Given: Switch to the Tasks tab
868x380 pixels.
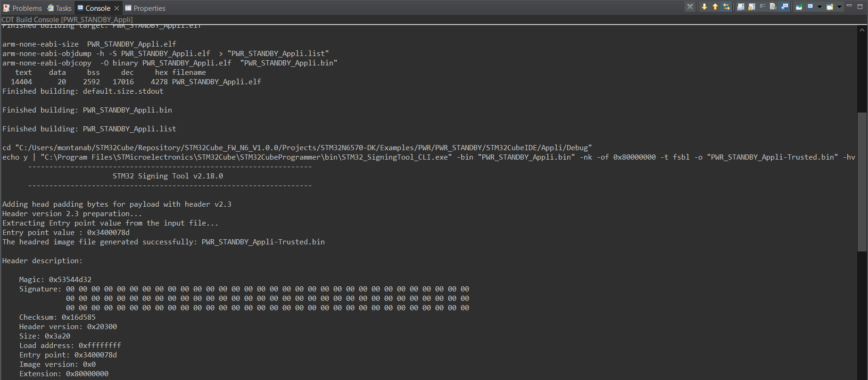Looking at the screenshot, I should click(x=59, y=8).
